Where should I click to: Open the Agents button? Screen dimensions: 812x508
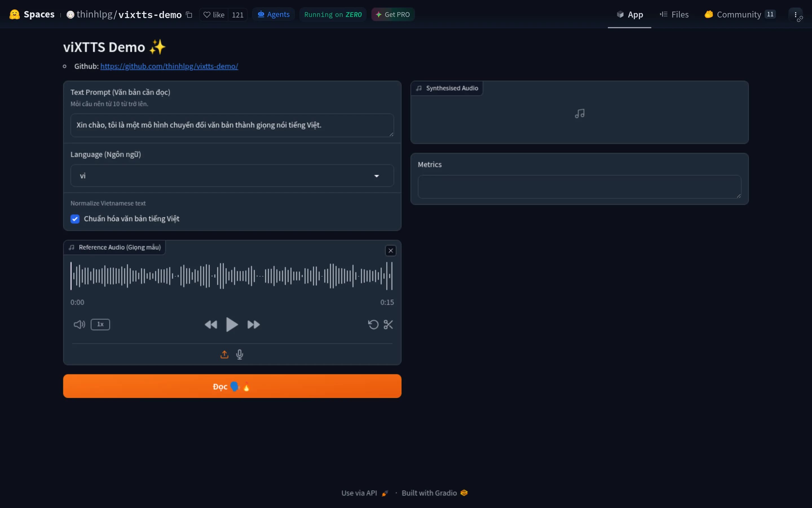[273, 14]
